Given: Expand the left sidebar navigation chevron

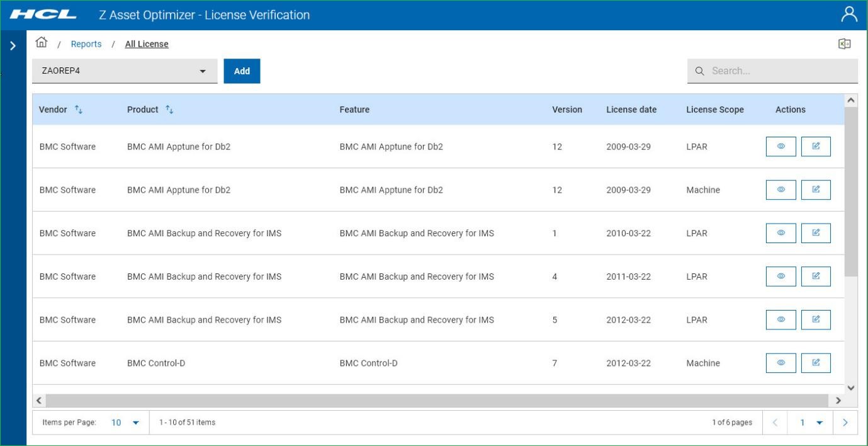Looking at the screenshot, I should 13,46.
